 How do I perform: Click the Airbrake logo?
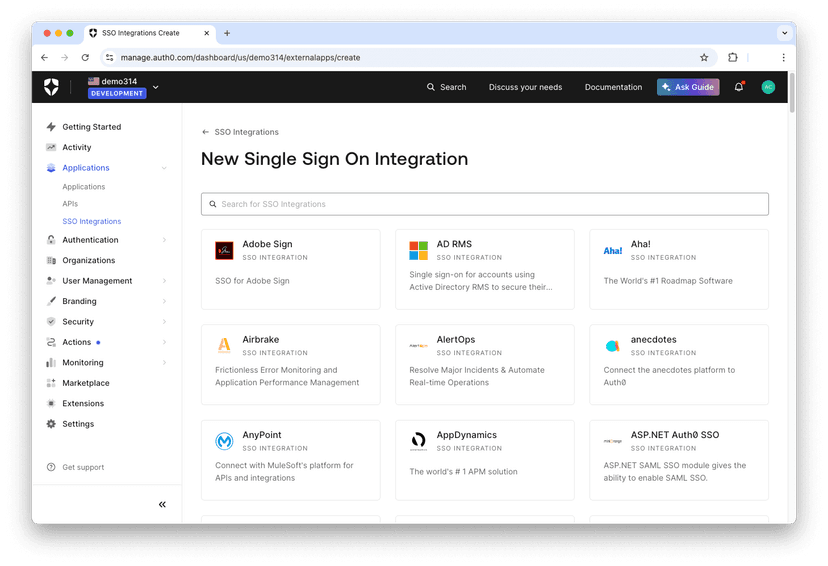coord(224,346)
